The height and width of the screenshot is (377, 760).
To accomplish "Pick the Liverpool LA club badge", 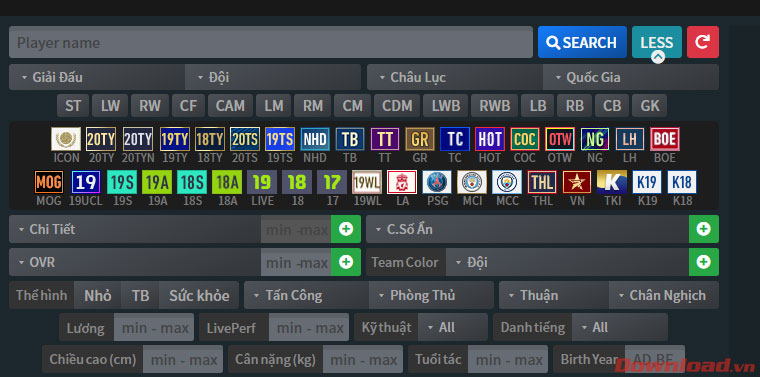I will [x=402, y=182].
